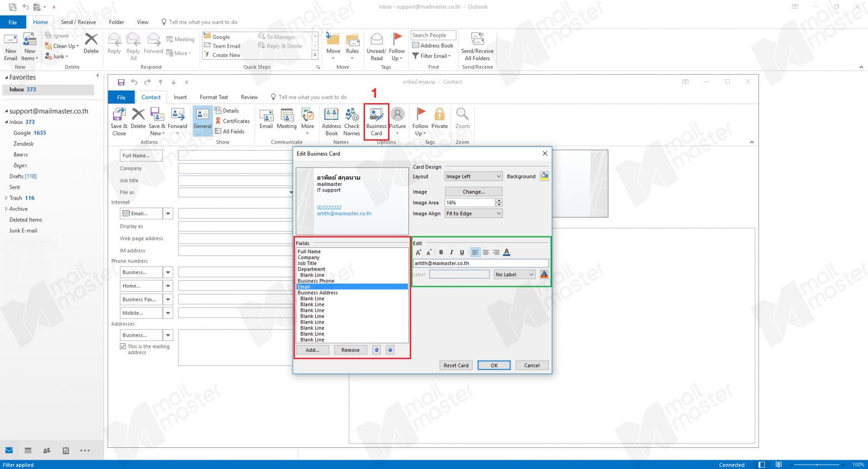868x469 pixels.
Task: Click font color A icon in Edit
Action: point(507,252)
